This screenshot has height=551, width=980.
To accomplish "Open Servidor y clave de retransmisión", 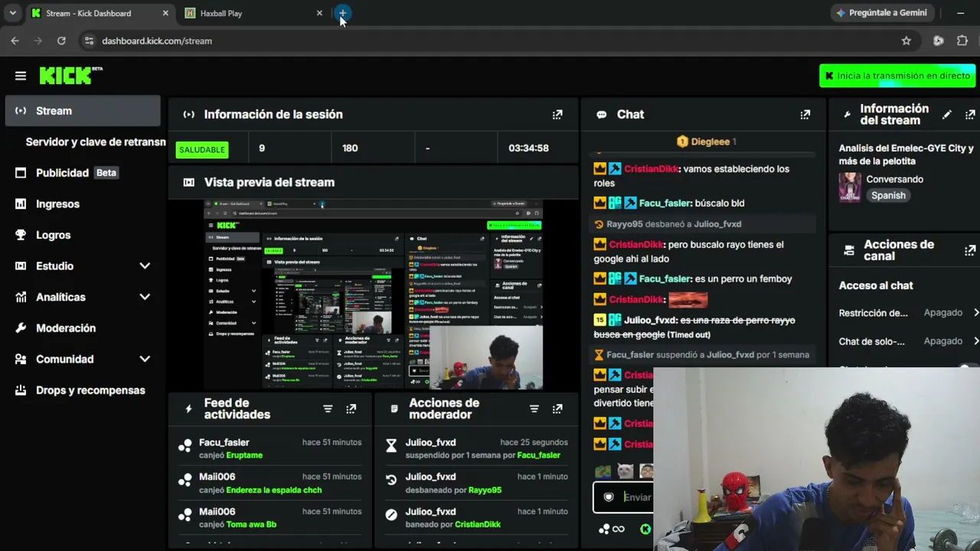I will coord(96,142).
